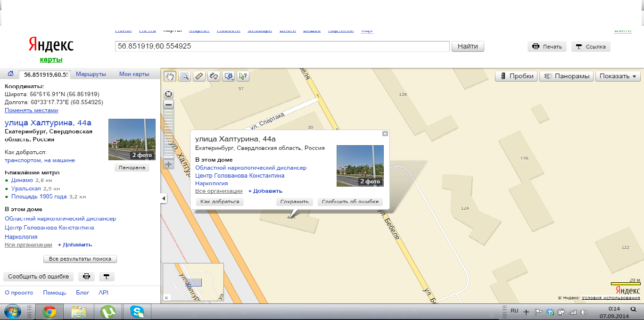This screenshot has width=644, height=320.
Task: Click Сообщить об ошибке in balloon
Action: [x=350, y=202]
